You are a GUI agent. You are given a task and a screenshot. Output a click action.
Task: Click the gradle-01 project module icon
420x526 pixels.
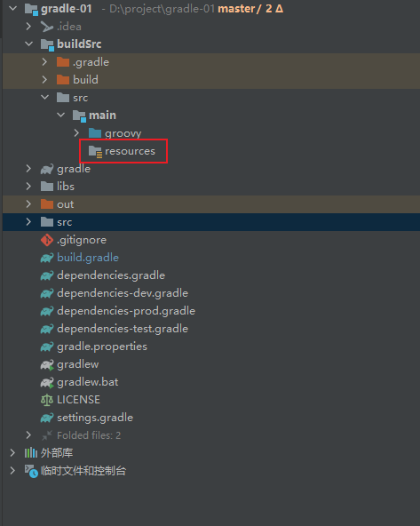click(31, 9)
